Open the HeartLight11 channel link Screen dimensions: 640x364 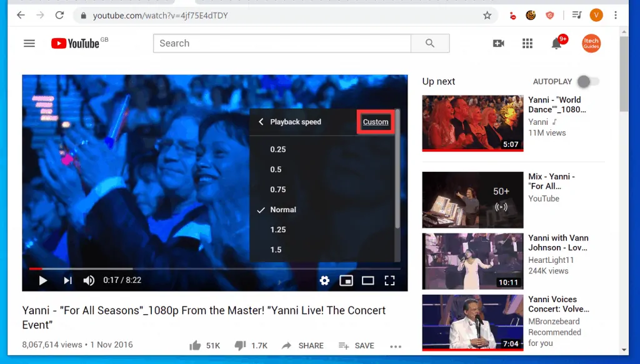pyautogui.click(x=551, y=260)
